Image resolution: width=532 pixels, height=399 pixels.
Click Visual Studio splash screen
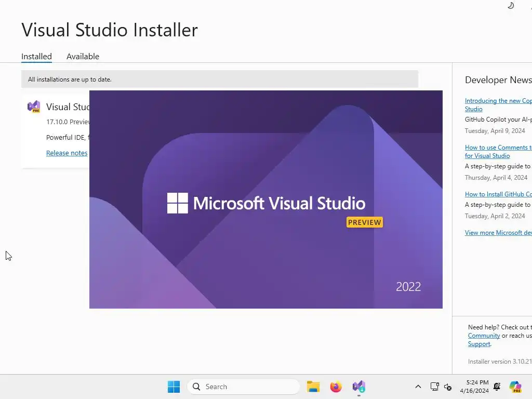[265, 199]
